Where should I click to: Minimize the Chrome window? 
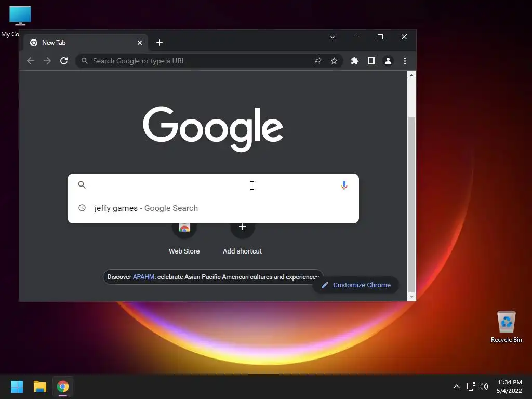tap(356, 37)
